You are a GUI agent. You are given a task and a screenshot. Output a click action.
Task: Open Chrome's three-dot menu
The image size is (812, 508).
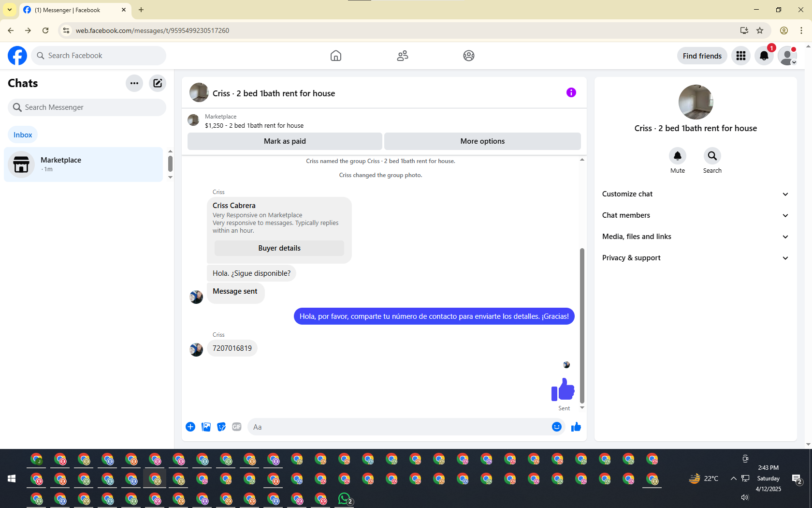click(x=801, y=30)
